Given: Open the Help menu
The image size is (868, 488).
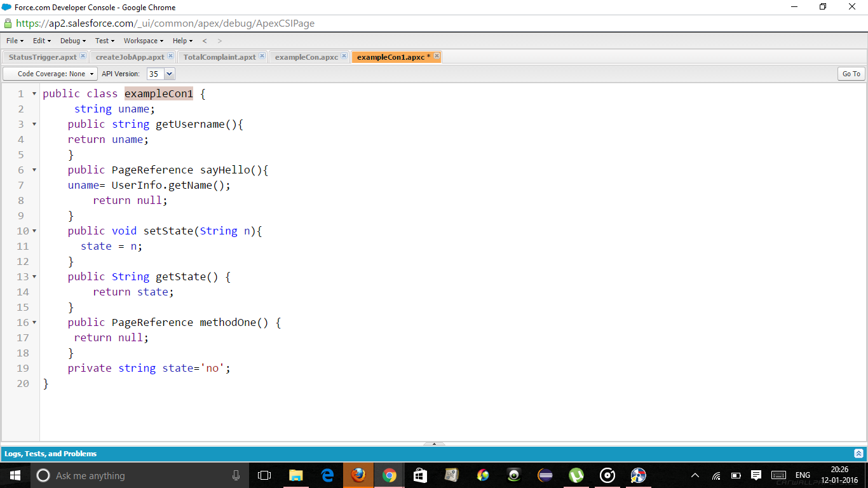Looking at the screenshot, I should click(182, 41).
